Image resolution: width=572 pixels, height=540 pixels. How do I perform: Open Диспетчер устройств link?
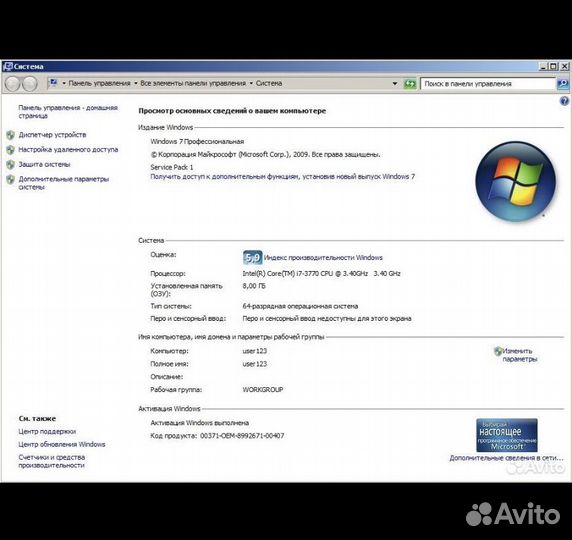(52, 135)
